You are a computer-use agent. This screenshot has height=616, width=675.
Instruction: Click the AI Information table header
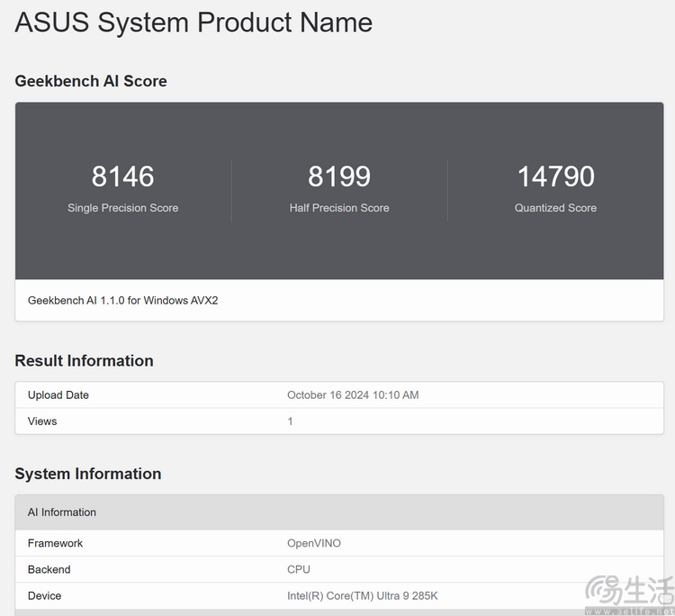(62, 512)
